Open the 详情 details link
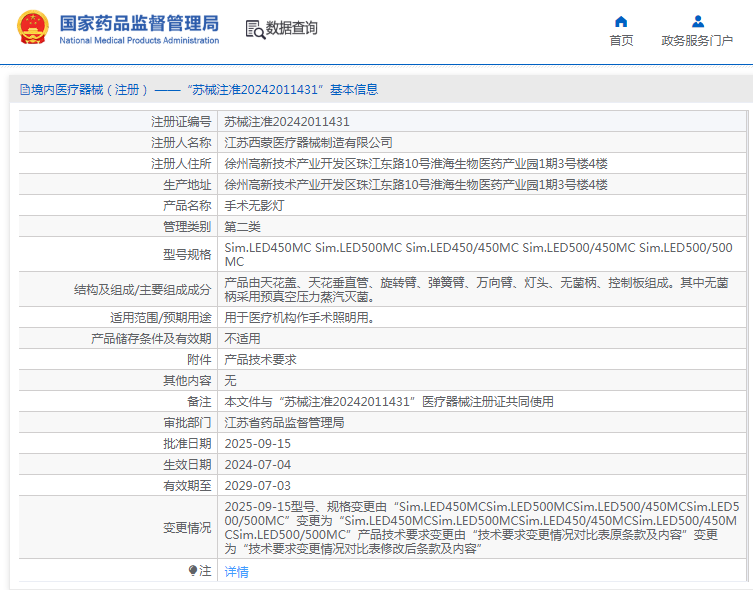Image resolution: width=753 pixels, height=590 pixels. (x=236, y=572)
